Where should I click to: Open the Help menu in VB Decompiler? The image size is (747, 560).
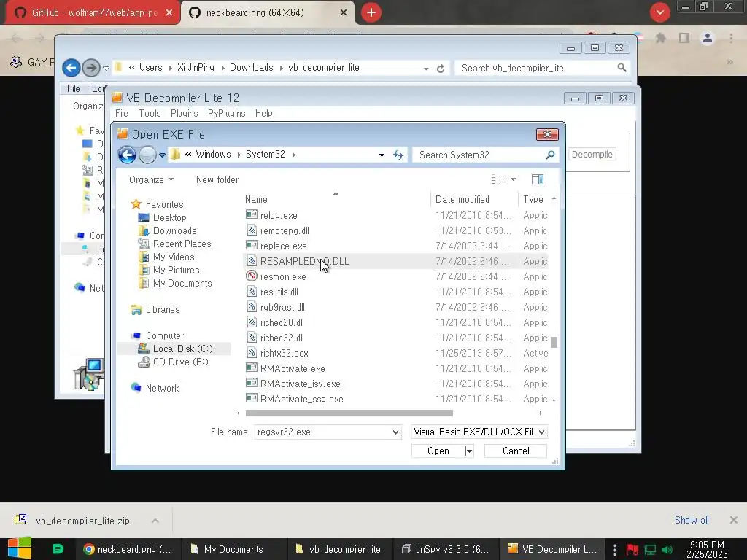pyautogui.click(x=263, y=113)
